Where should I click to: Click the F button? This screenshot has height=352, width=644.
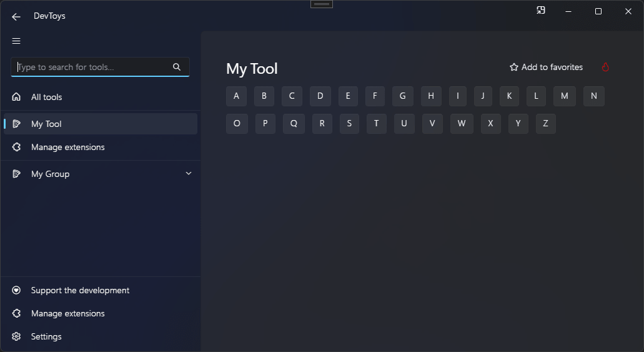pos(375,96)
